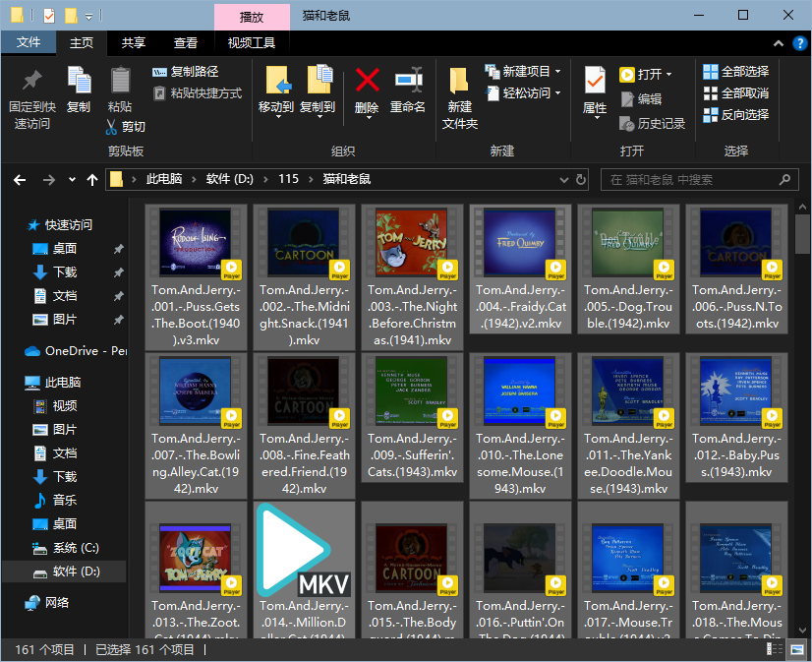Switch to details view in status bar
Screen dimensions: 812x662
[x=775, y=649]
